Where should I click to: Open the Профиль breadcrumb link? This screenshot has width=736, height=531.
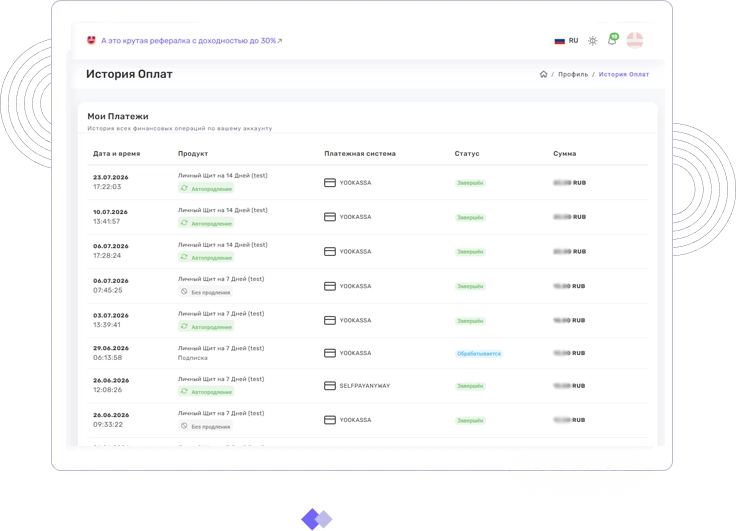point(573,74)
